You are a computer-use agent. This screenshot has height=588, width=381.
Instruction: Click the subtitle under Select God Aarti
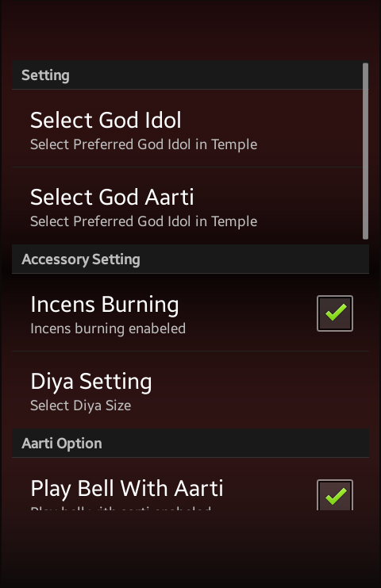144,221
